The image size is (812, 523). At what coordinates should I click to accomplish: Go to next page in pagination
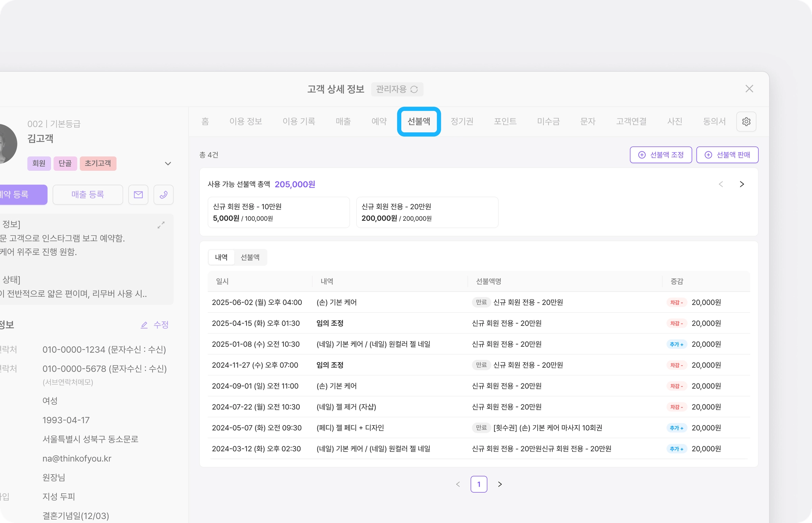[x=500, y=484]
